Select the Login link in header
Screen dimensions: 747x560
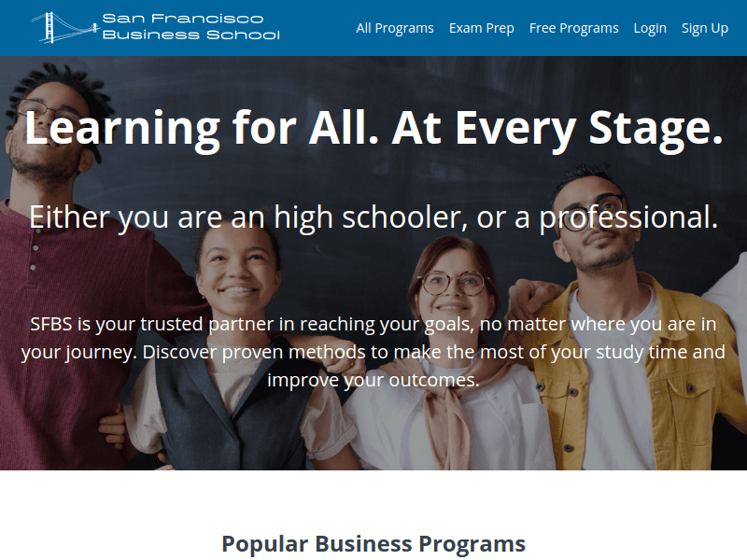click(650, 28)
